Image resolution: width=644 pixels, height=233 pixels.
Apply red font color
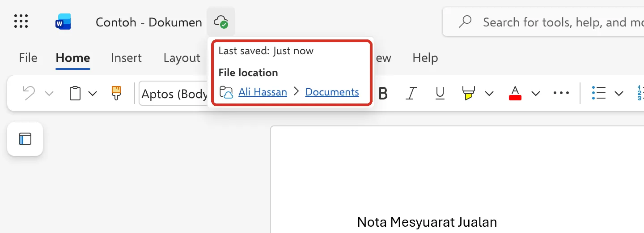coord(515,93)
